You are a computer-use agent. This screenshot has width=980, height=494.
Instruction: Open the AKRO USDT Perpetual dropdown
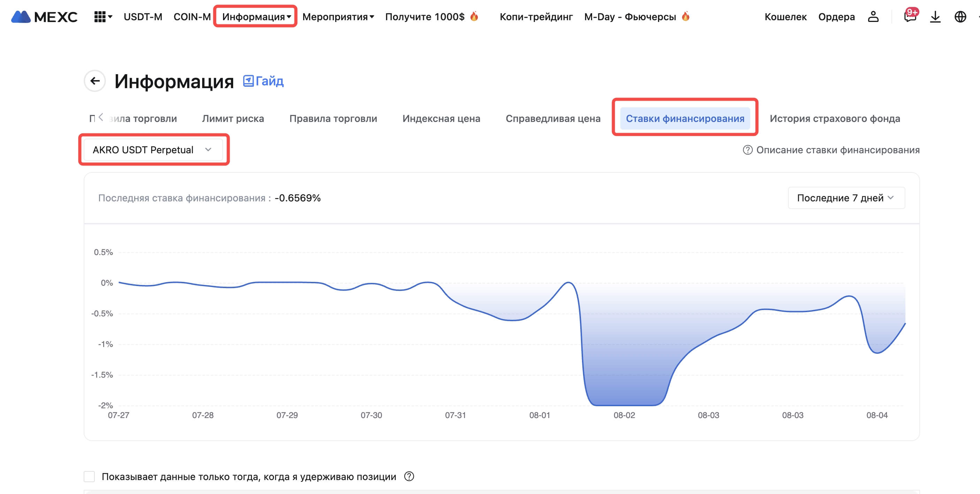coord(153,150)
